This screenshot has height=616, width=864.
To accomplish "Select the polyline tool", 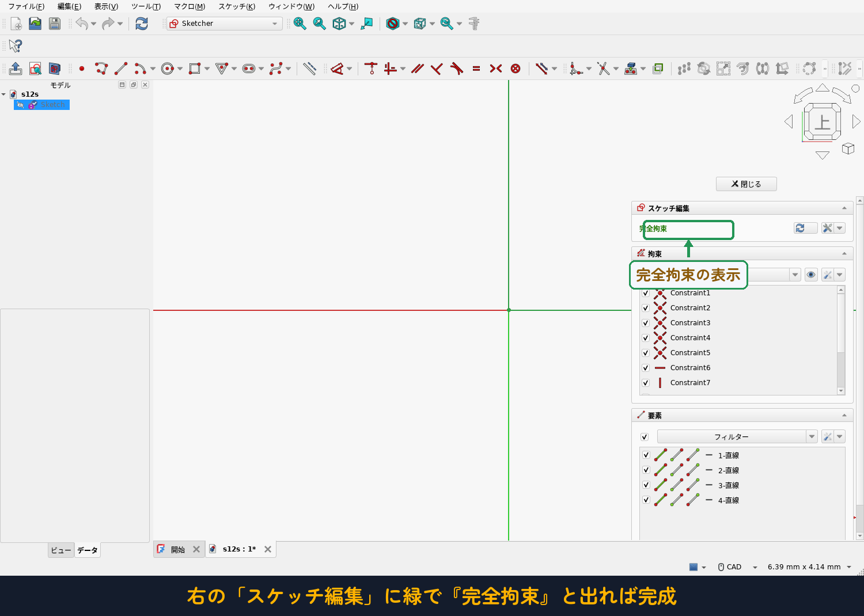I will [x=101, y=69].
